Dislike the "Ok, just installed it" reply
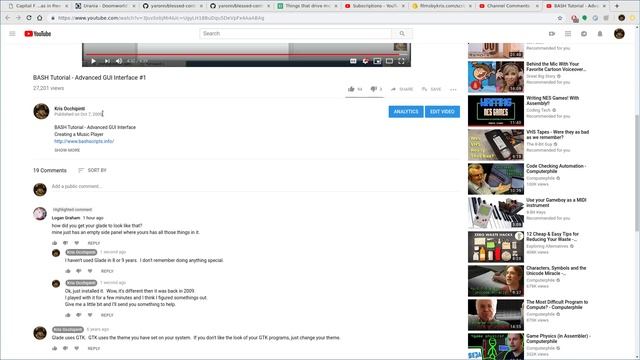The image size is (640, 360). click(79, 315)
